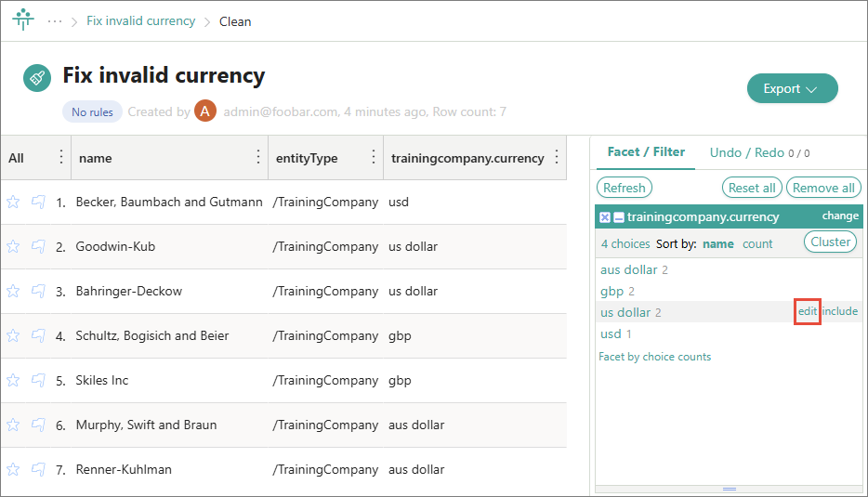Click include for us dollar choice

(x=840, y=311)
